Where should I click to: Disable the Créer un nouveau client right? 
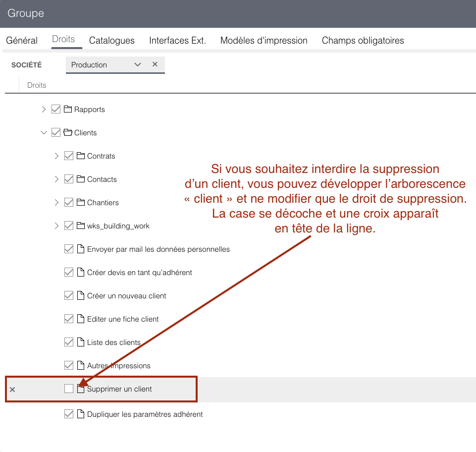(69, 295)
